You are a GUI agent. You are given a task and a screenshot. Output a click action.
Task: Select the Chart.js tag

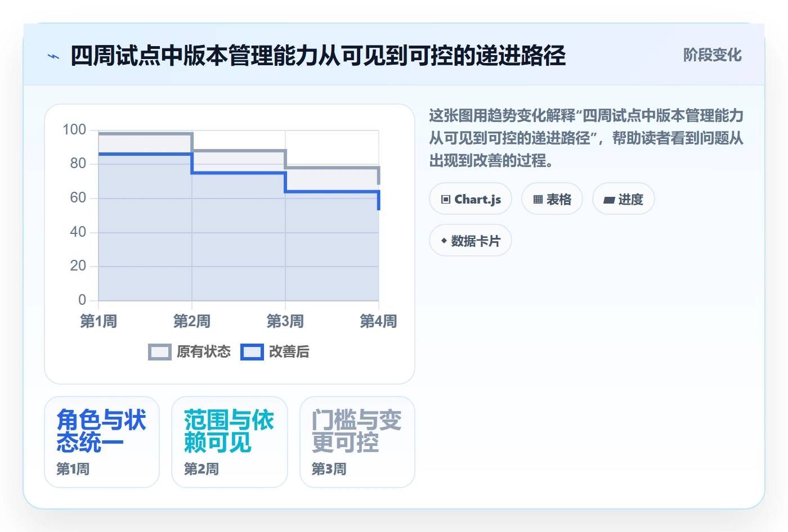471,199
